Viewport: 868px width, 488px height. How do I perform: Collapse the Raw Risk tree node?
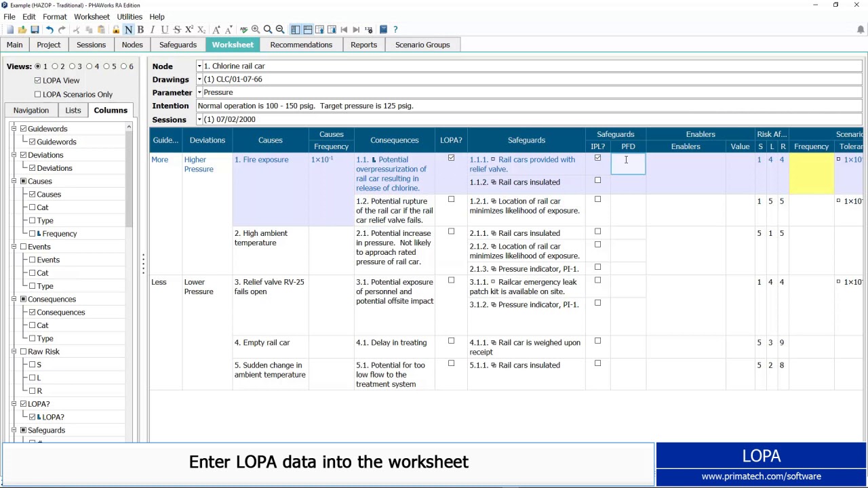point(14,352)
